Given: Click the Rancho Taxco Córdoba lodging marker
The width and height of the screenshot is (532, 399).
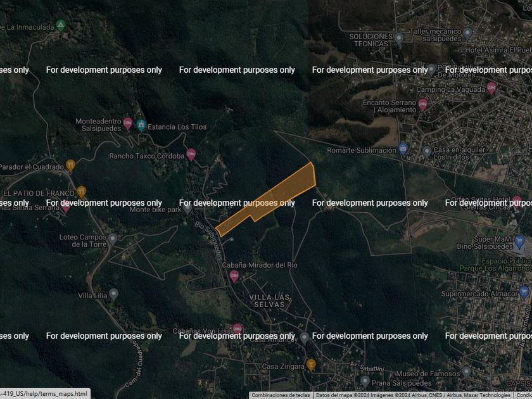Looking at the screenshot, I should tap(191, 155).
